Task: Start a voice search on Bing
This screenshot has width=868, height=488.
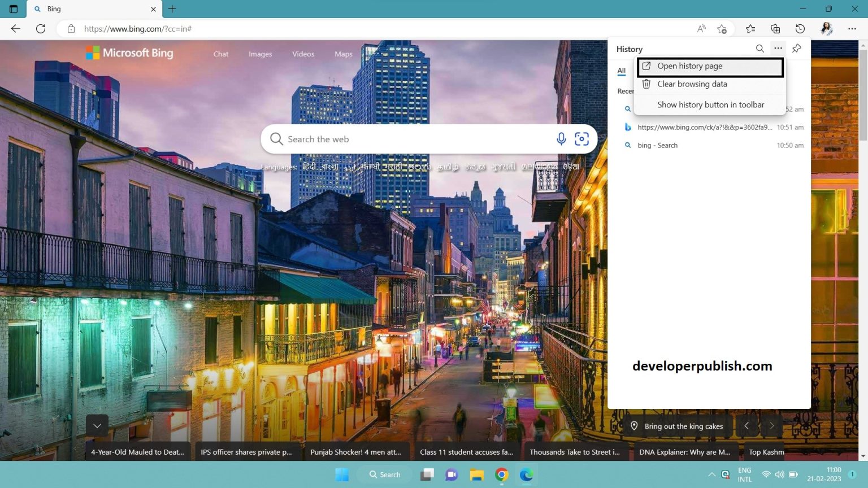Action: pos(561,138)
